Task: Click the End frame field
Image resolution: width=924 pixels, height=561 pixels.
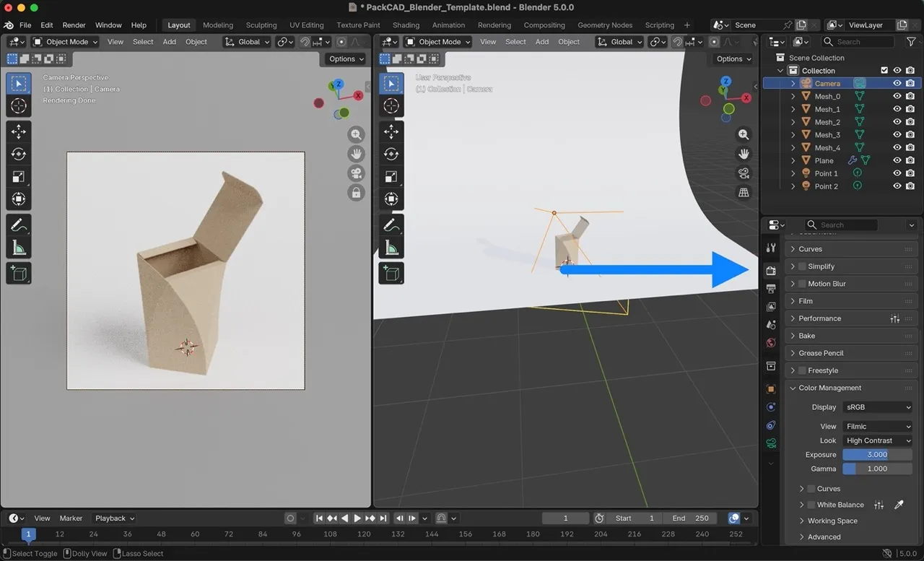Action: click(x=691, y=518)
